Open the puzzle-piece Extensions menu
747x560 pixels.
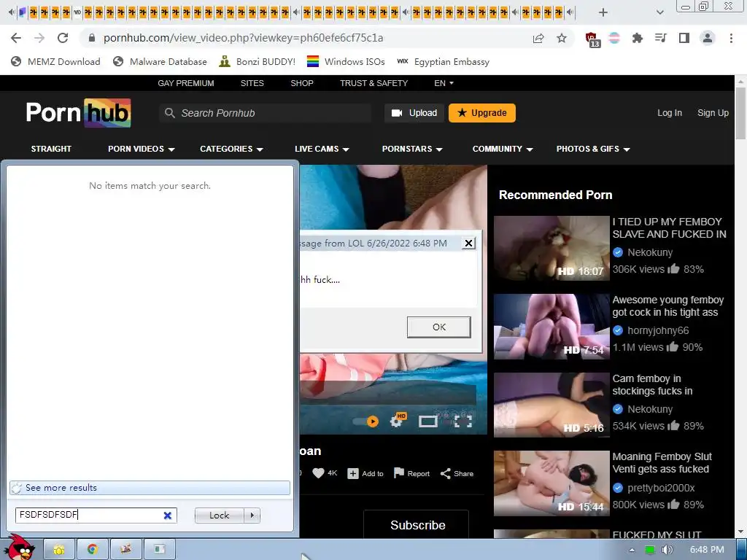(x=638, y=38)
